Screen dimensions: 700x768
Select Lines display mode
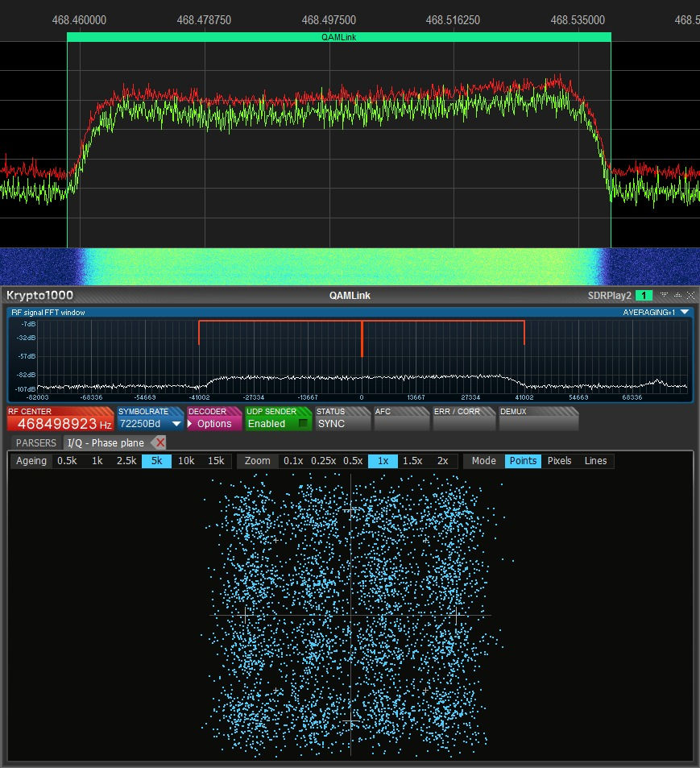[595, 461]
